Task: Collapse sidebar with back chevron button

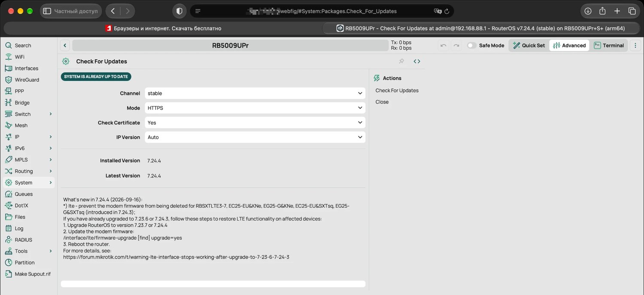Action: tap(64, 45)
